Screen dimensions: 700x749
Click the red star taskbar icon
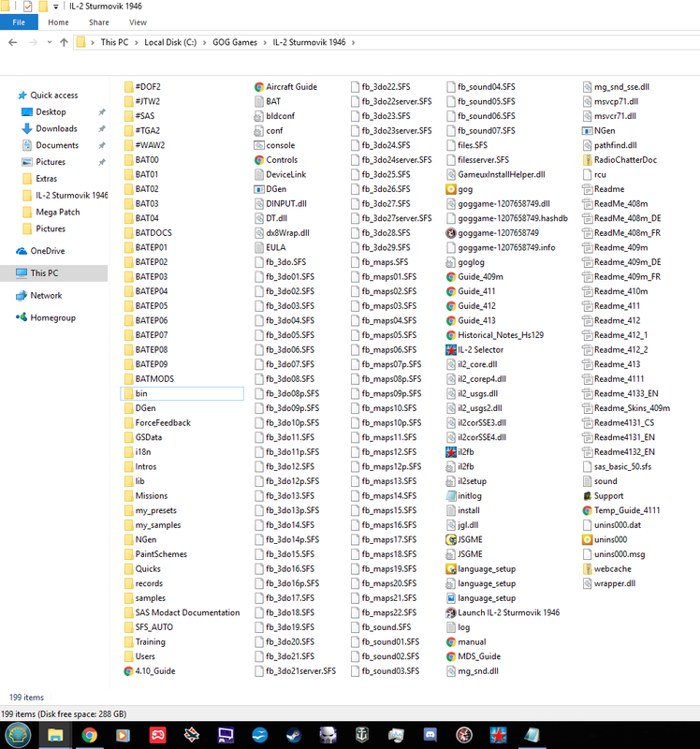(498, 735)
